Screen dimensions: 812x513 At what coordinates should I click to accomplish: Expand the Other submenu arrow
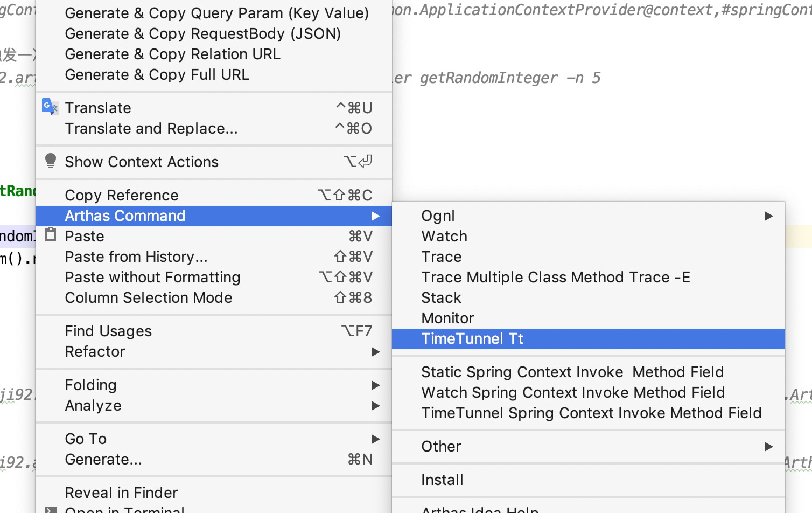tap(768, 447)
